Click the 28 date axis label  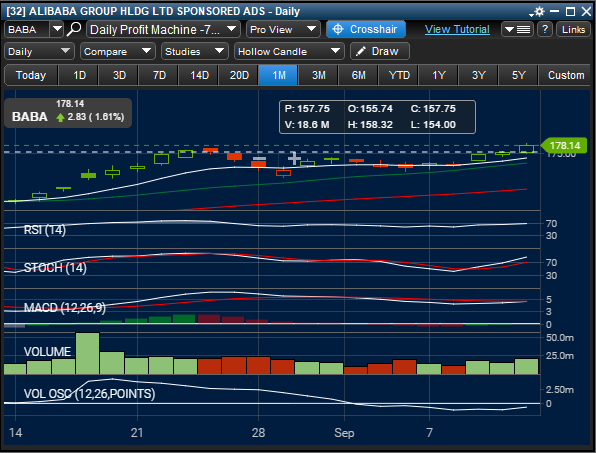click(258, 433)
